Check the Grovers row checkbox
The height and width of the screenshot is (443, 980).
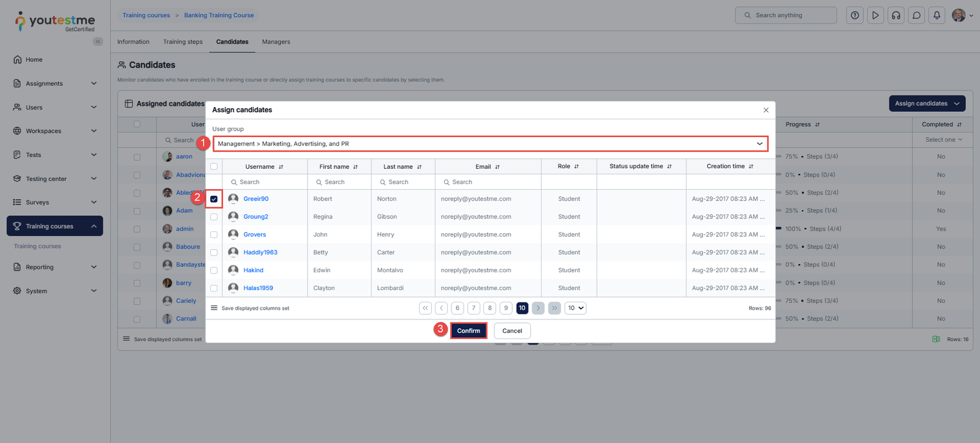tap(214, 234)
